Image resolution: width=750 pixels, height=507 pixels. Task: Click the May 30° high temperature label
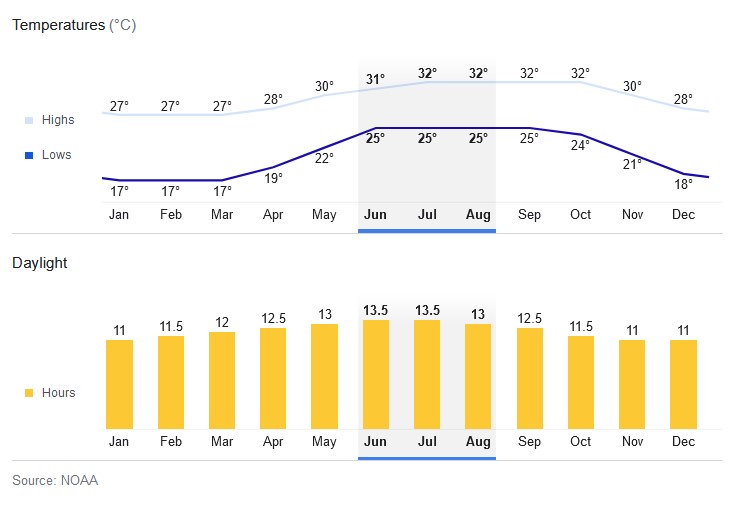(x=325, y=86)
